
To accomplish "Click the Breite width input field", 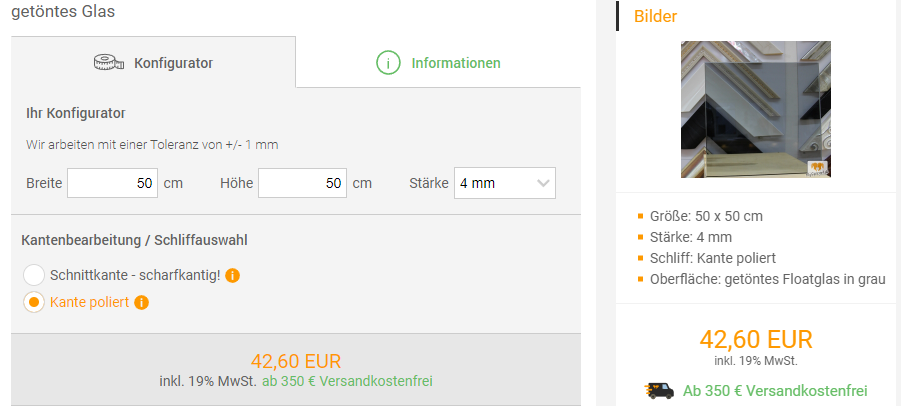I will (x=113, y=183).
